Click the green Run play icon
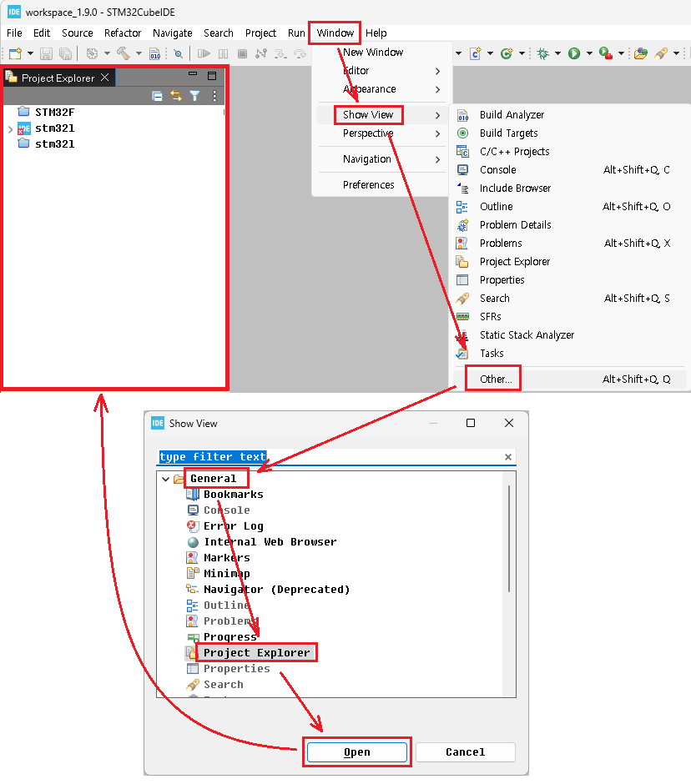Image resolution: width=691 pixels, height=784 pixels. click(574, 53)
